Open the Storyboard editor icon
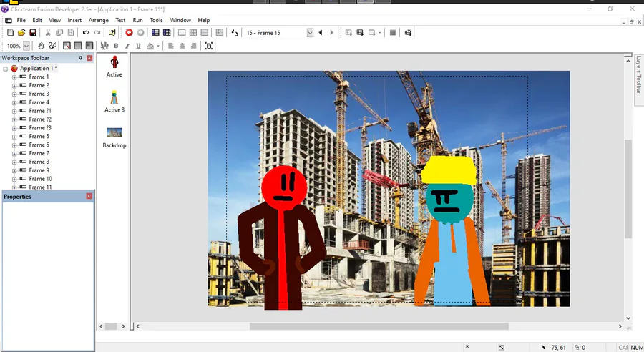Viewport: 644px width, 352px height. tap(155, 32)
